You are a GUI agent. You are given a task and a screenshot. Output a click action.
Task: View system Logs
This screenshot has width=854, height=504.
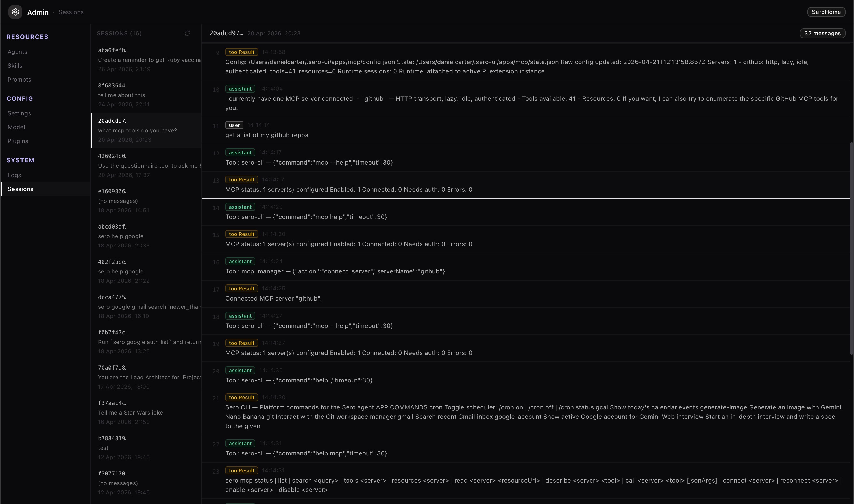click(14, 175)
